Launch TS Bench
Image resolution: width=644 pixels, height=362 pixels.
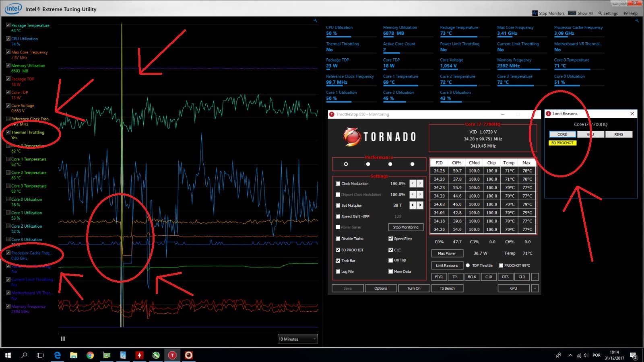(x=447, y=288)
